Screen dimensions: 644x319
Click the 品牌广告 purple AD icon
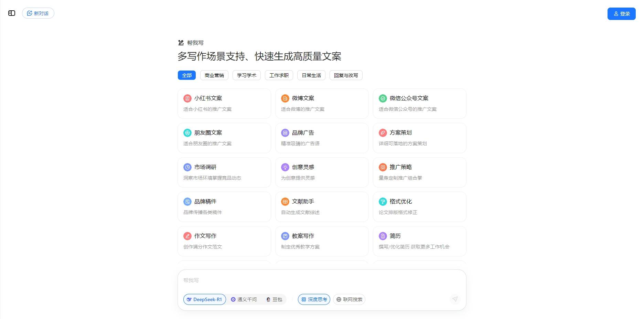pos(285,133)
